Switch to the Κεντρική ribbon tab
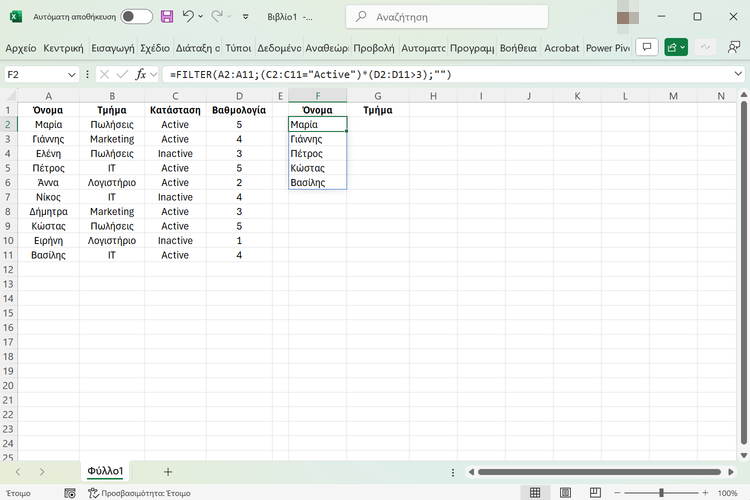 (x=63, y=48)
